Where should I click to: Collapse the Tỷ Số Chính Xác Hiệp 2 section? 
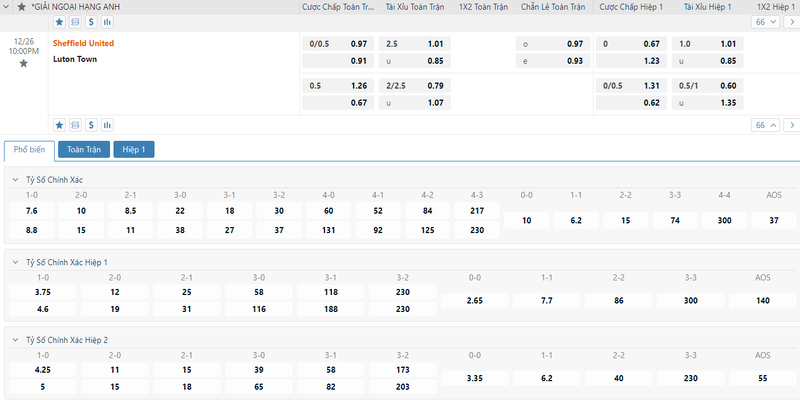[x=15, y=340]
